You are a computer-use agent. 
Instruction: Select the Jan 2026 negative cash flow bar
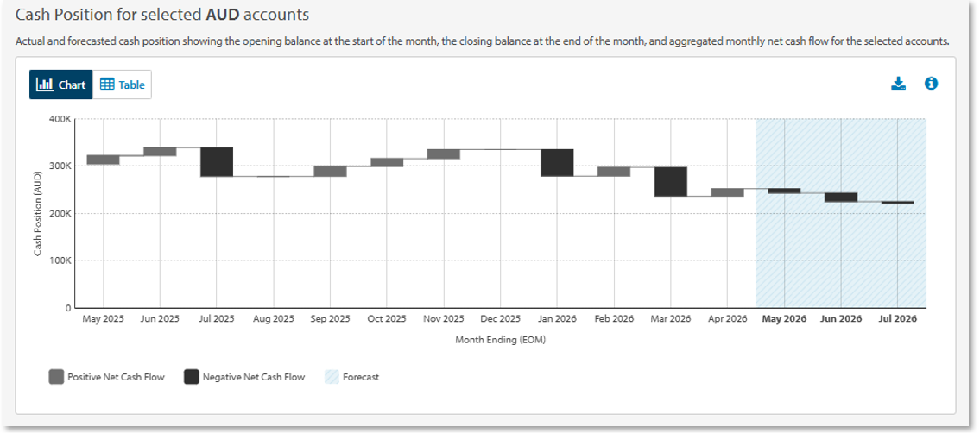[558, 163]
